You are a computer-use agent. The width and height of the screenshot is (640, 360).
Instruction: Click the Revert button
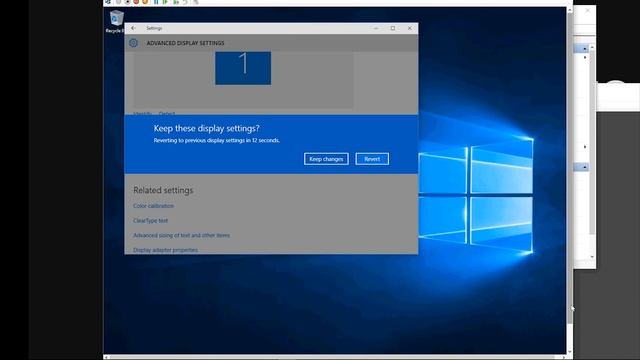372,159
